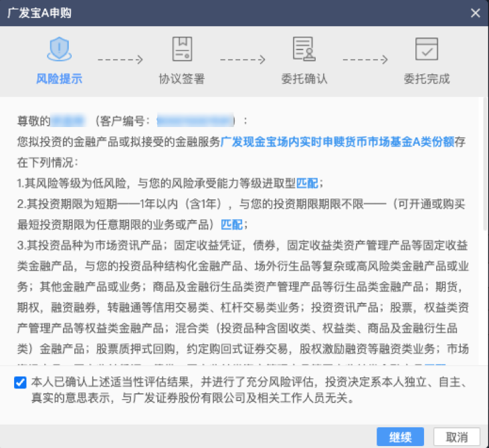Select the 协议签署 step label
Viewport: 489px width, 448px height.
pyautogui.click(x=181, y=79)
